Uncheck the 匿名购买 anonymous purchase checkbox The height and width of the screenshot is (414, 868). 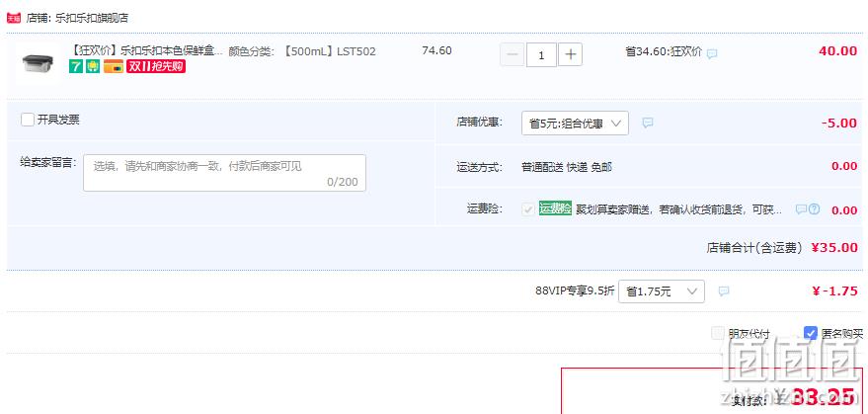(811, 333)
